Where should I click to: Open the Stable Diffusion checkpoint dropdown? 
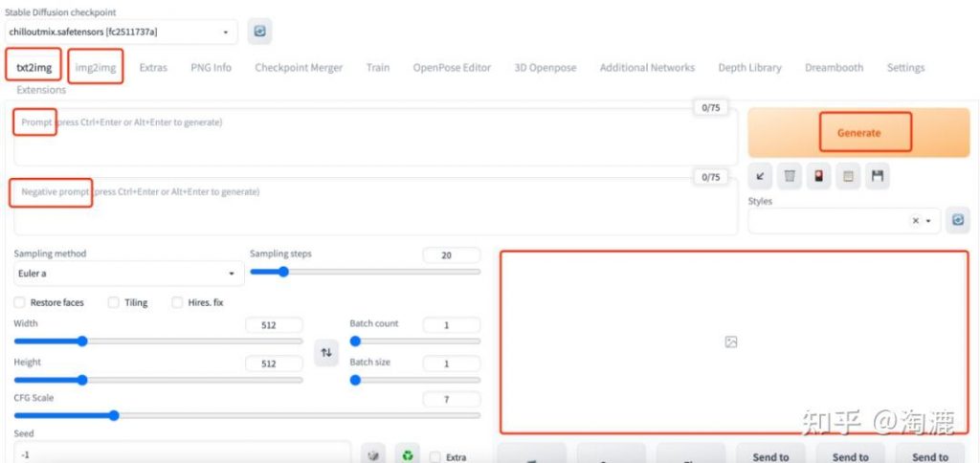point(120,32)
